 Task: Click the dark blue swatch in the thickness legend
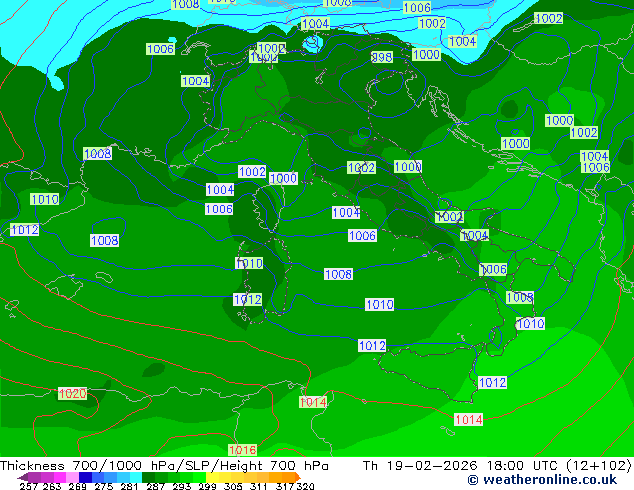[x=85, y=477]
